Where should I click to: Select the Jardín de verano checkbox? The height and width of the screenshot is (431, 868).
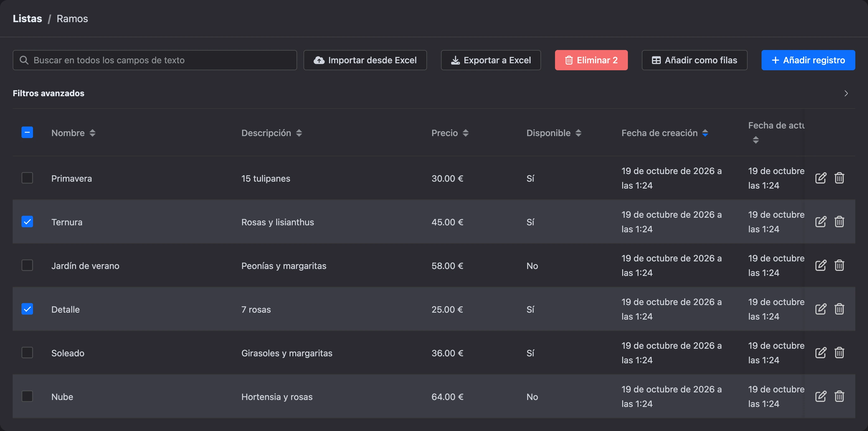point(27,265)
